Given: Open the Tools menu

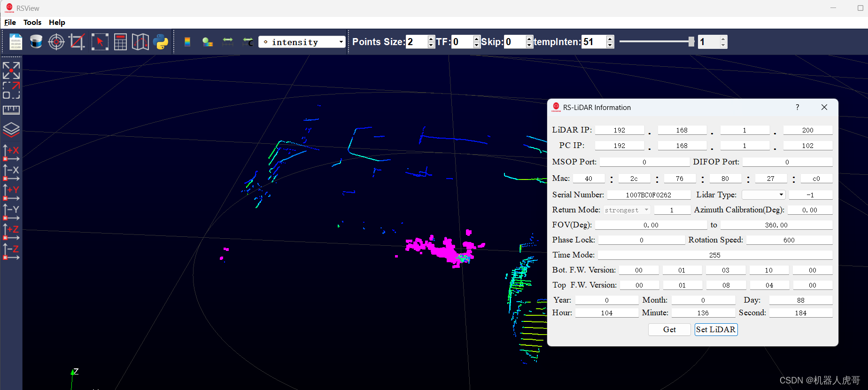Looking at the screenshot, I should tap(32, 23).
